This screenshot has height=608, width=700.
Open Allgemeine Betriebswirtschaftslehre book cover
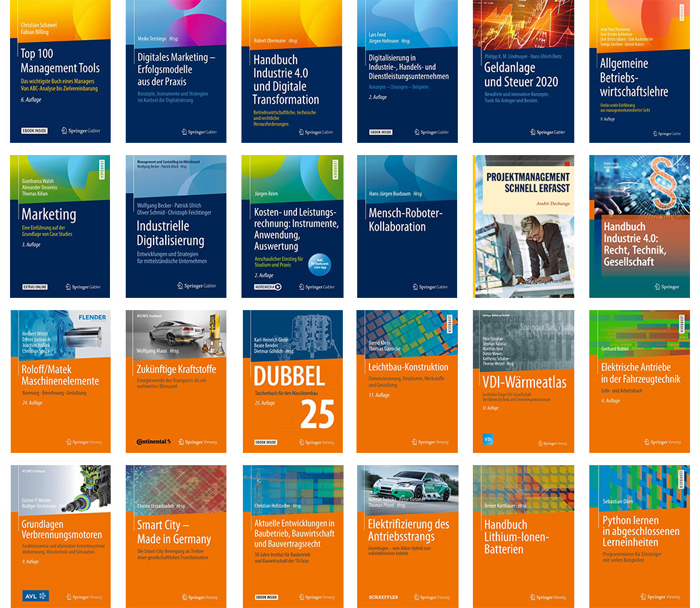(639, 71)
